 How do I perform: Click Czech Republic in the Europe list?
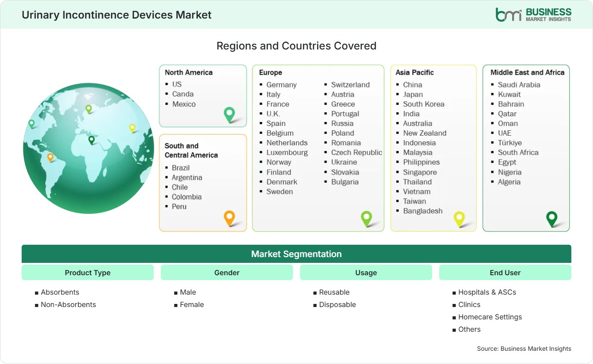357,152
